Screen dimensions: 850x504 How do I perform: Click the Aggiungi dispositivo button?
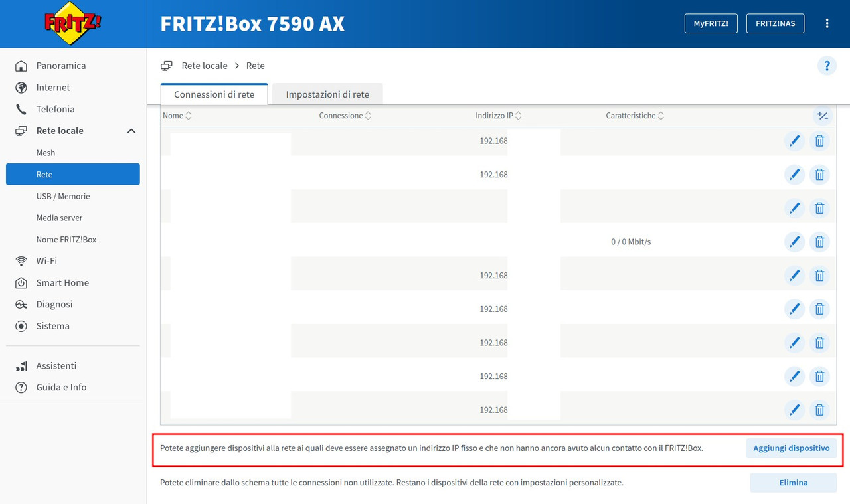click(x=792, y=448)
